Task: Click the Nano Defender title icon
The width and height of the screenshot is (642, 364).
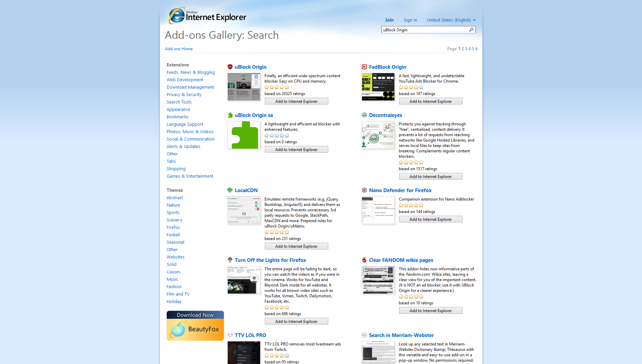Action: click(x=364, y=190)
